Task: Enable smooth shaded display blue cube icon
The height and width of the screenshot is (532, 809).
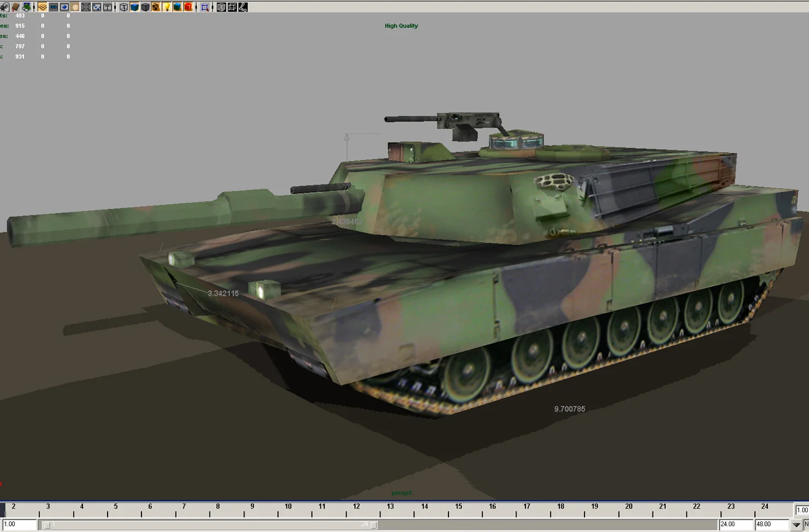Action: [x=135, y=7]
